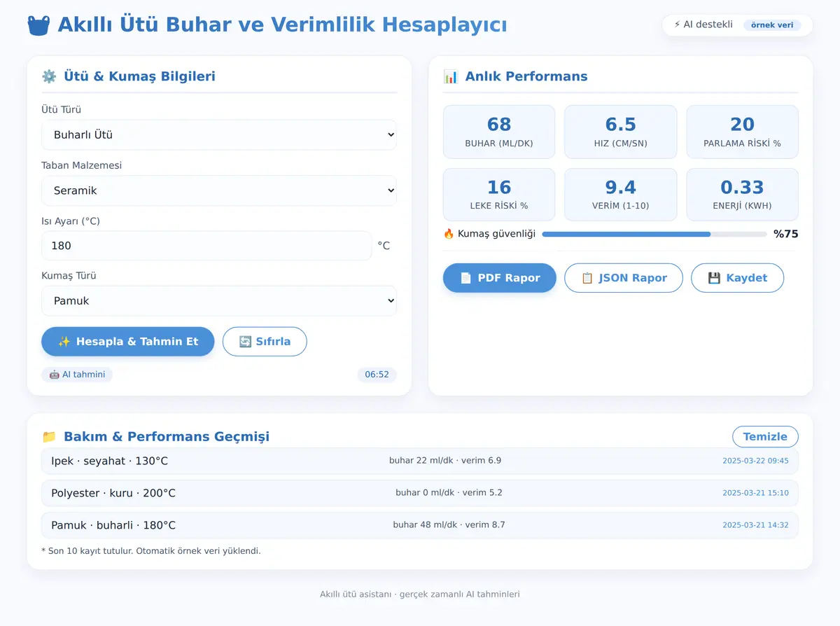Open the Kumaş Türü dropdown showing Pamuk

click(x=219, y=300)
